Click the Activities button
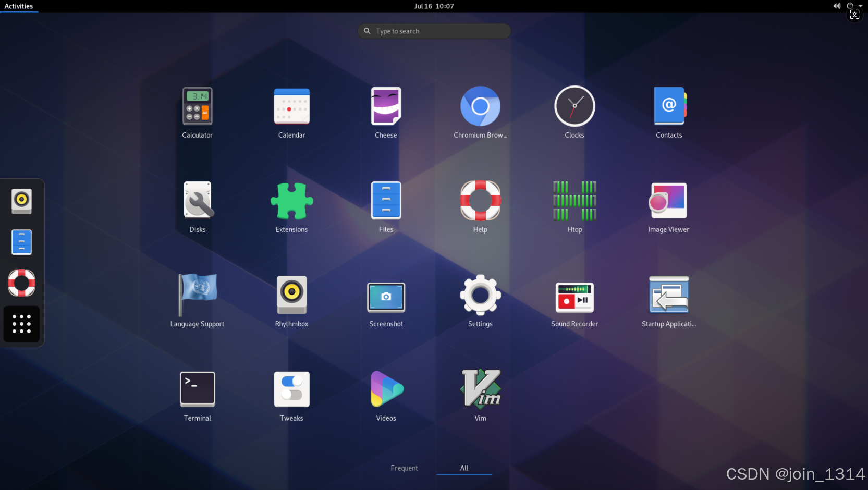 (x=19, y=6)
